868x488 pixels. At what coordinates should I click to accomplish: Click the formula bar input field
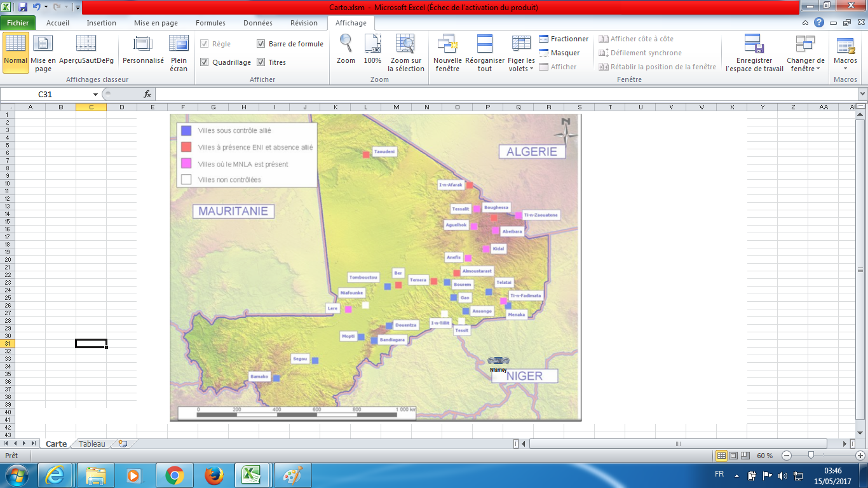(x=506, y=94)
